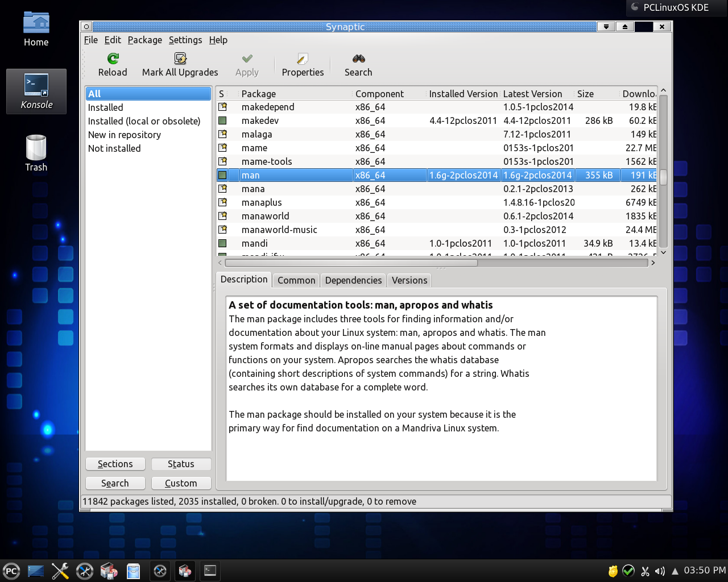Open the volume speaker tray icon

tap(660, 571)
